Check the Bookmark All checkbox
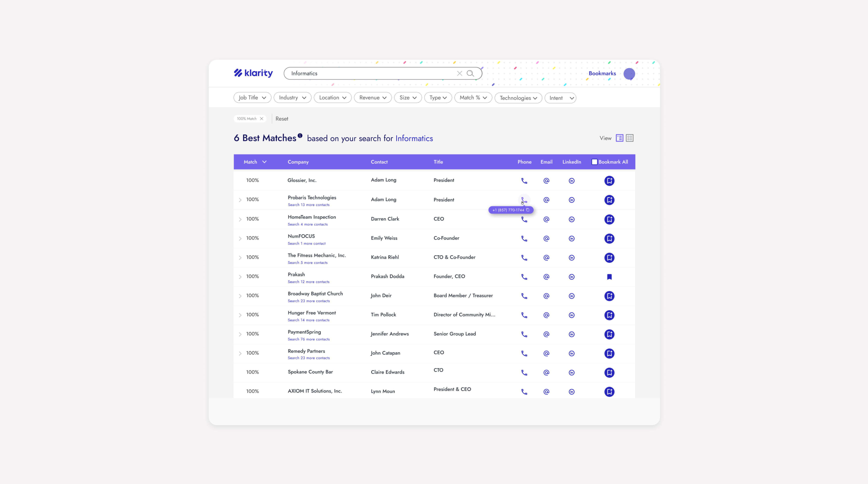This screenshot has height=484, width=868. pos(594,162)
